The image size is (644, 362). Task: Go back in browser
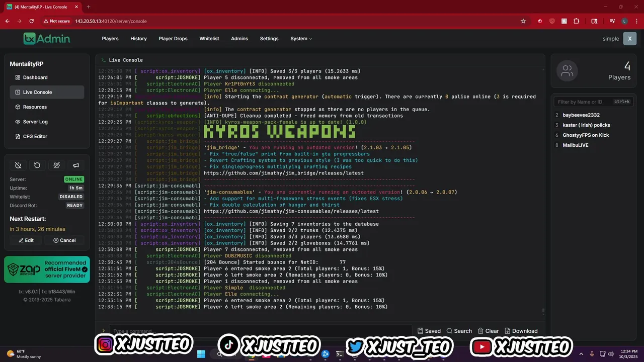8,21
